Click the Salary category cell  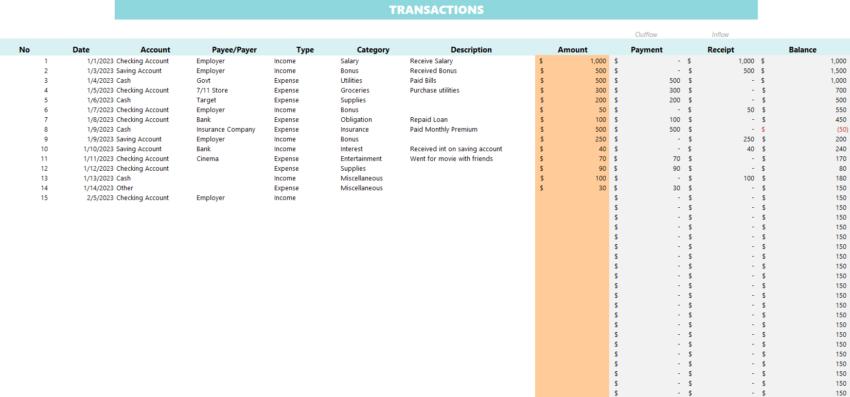(x=350, y=61)
